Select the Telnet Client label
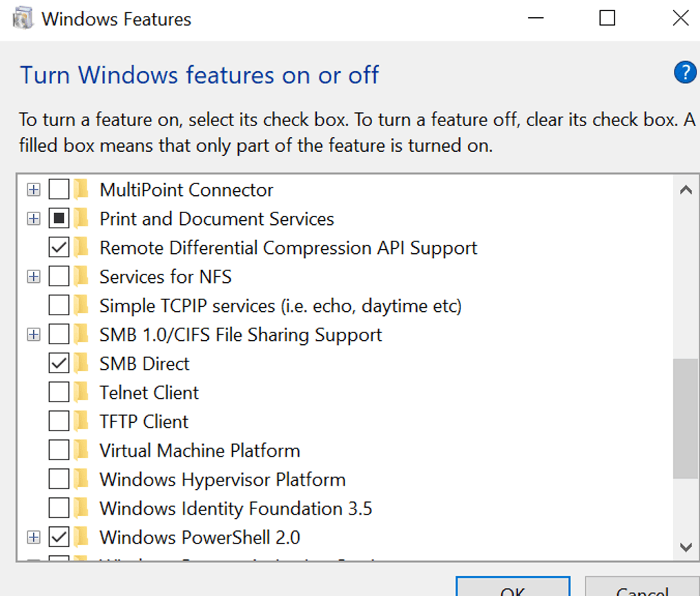Image resolution: width=700 pixels, height=596 pixels. tap(149, 393)
